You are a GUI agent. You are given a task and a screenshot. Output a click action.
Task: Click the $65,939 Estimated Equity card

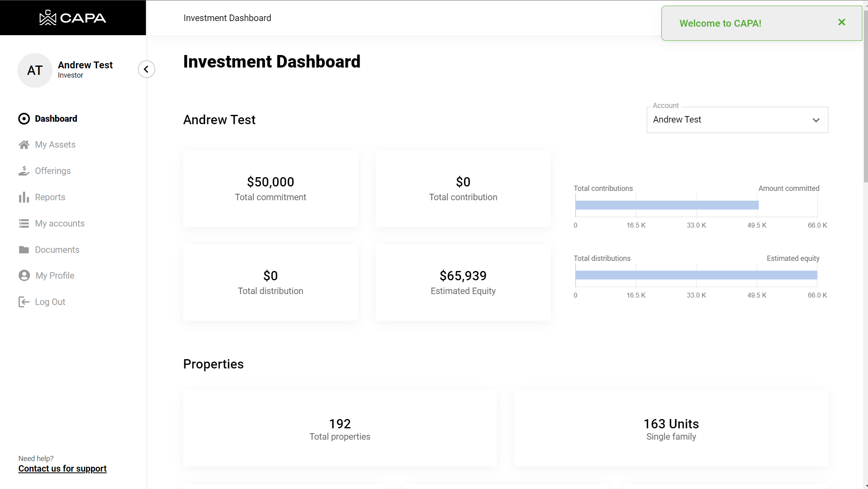click(x=463, y=282)
